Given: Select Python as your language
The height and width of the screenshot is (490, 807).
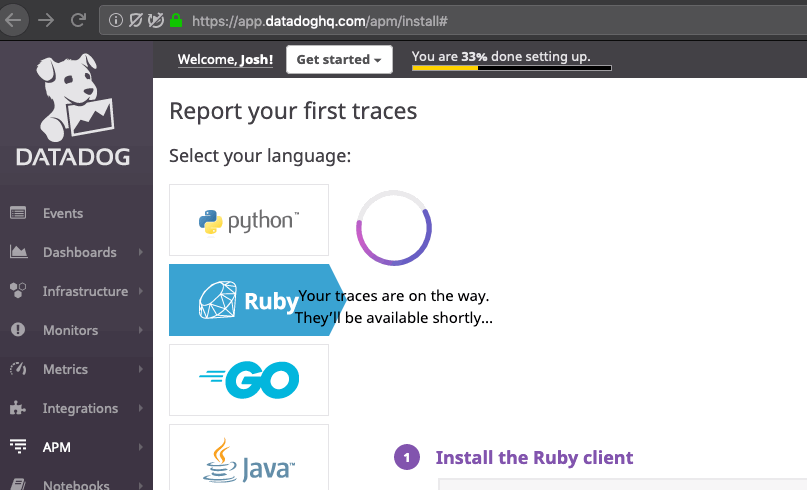Looking at the screenshot, I should (x=249, y=220).
